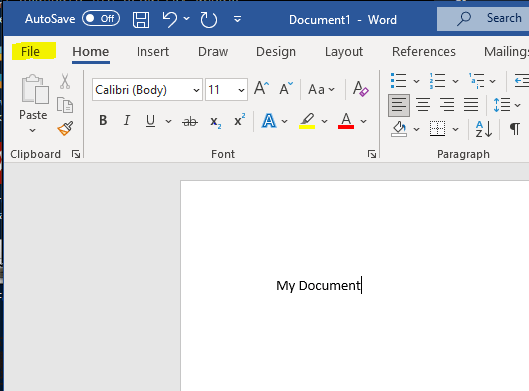
Task: Open font color picker arrow
Action: [363, 121]
